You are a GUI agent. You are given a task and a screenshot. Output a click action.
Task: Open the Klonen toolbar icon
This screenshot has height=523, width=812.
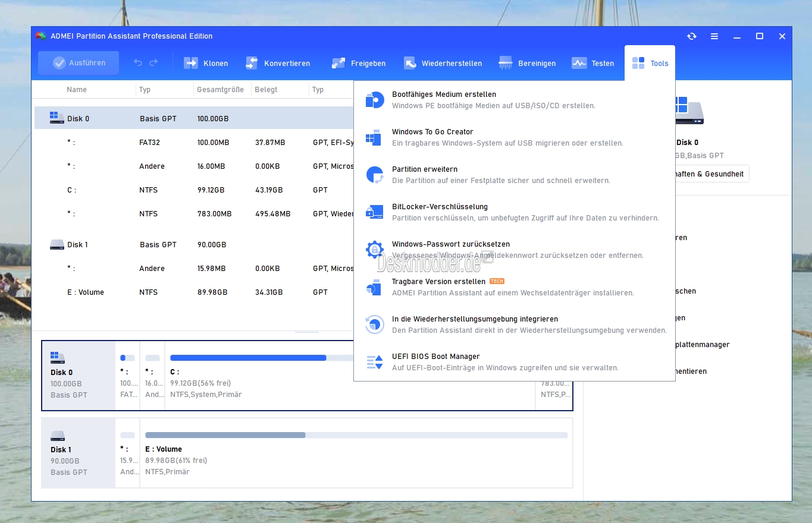pyautogui.click(x=190, y=63)
